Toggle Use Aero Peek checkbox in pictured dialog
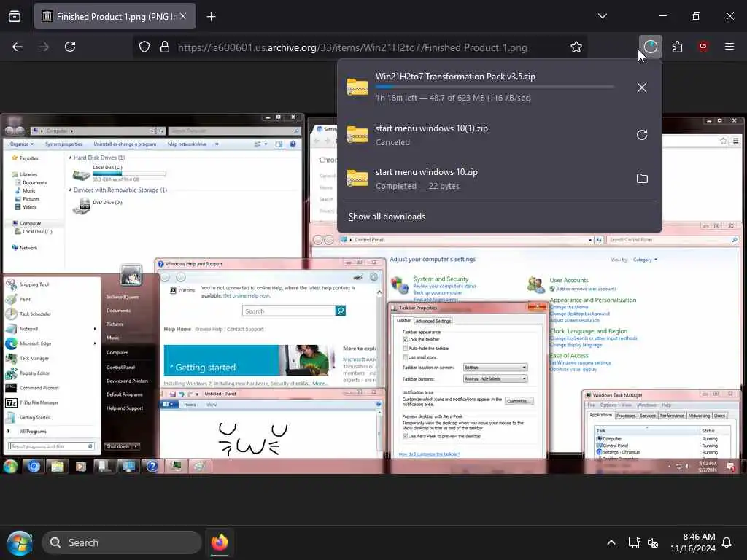This screenshot has width=747, height=560. coord(406,436)
